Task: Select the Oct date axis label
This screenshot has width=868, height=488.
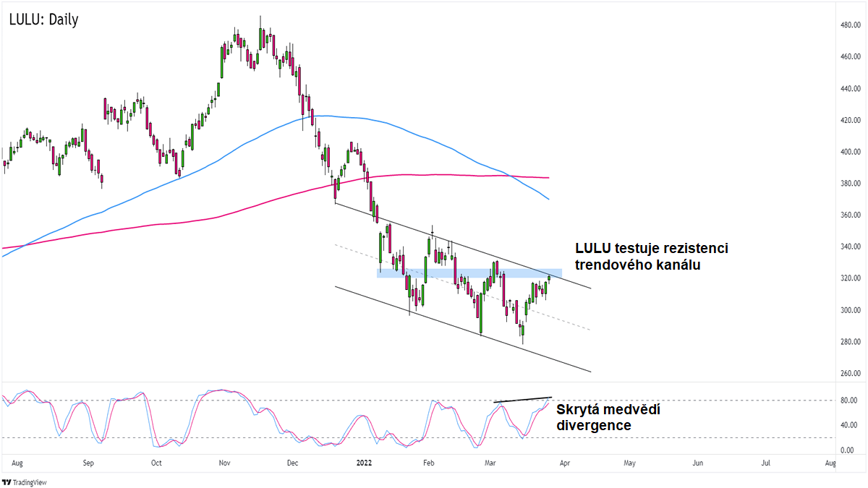Action: click(x=156, y=462)
